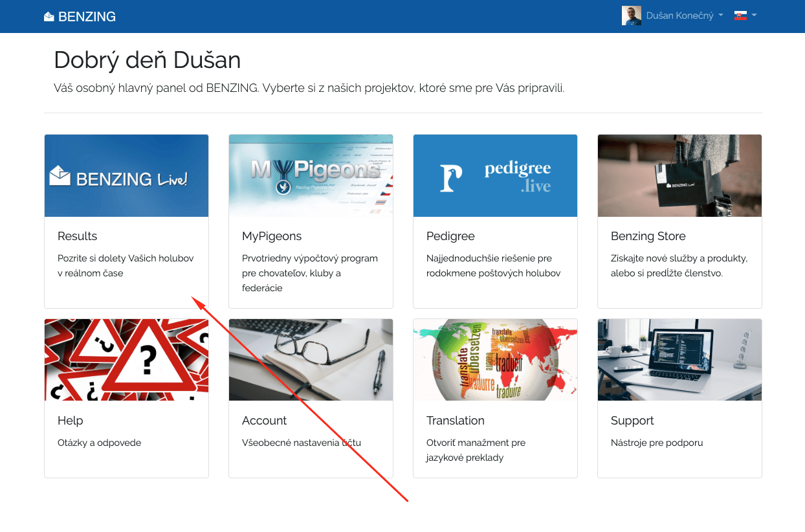This screenshot has height=532, width=805.
Task: Click 'Najjednoduchšie riešenie pre rodokmene' description
Action: coord(494,265)
